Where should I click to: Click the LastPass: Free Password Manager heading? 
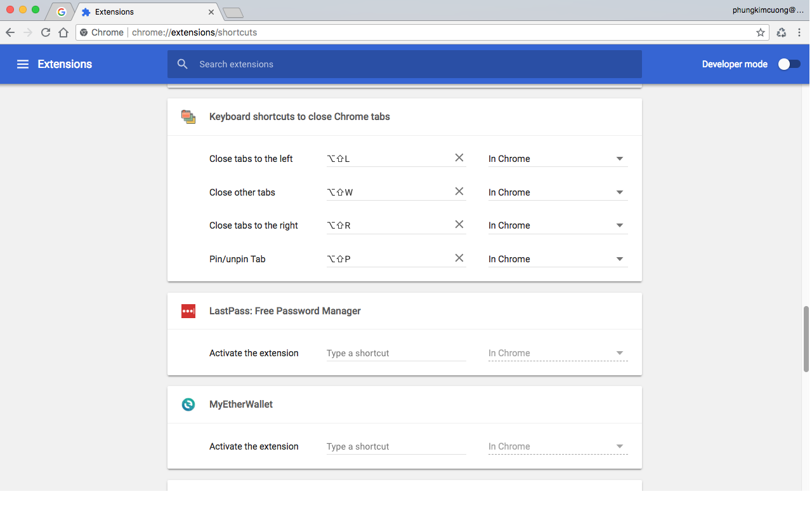285,311
